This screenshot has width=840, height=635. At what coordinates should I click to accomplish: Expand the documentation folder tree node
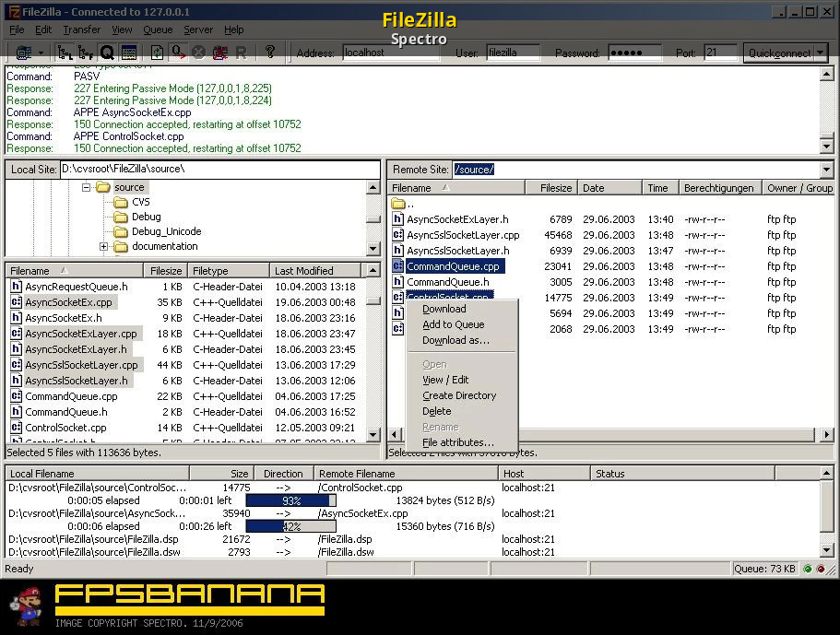[x=103, y=246]
